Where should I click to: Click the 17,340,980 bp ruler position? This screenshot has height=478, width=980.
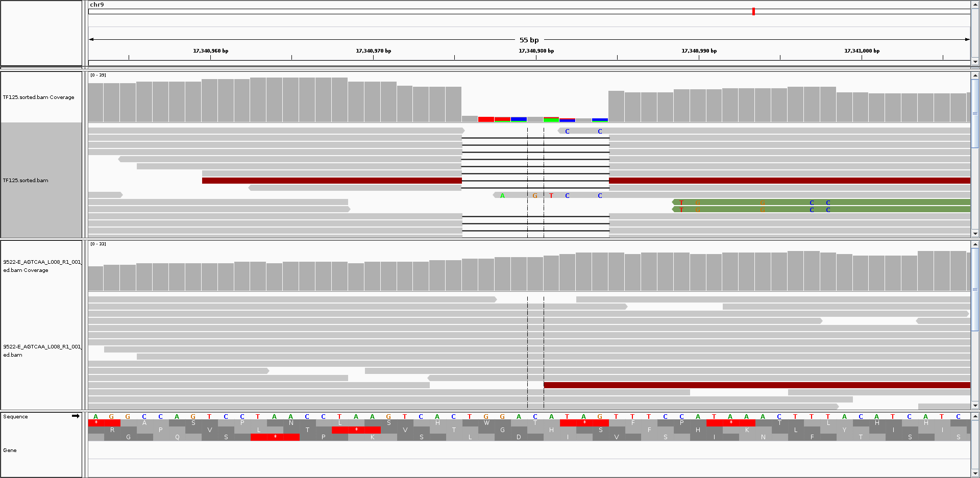[536, 51]
